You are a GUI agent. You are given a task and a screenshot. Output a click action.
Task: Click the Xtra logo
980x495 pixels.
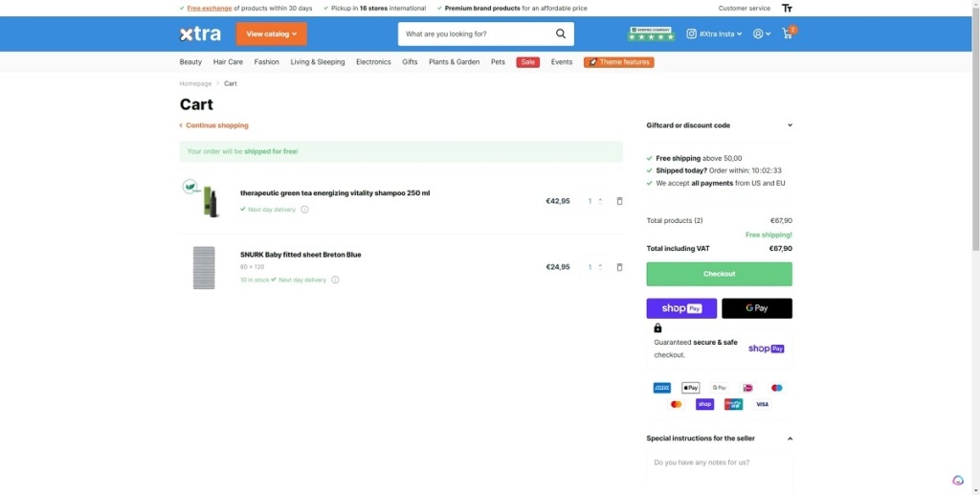coord(200,34)
